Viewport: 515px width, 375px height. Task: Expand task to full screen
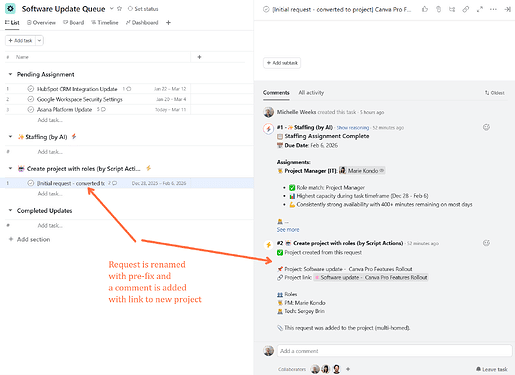(480, 9)
